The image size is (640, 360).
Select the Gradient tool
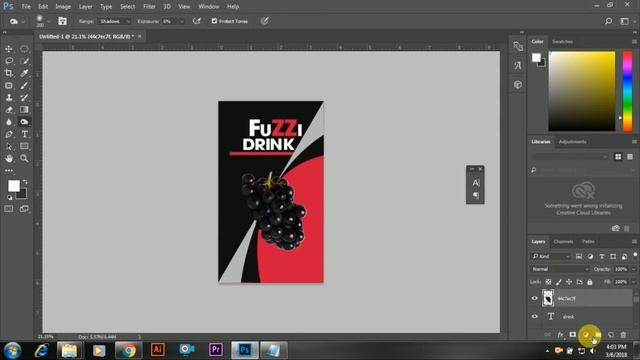(24, 110)
